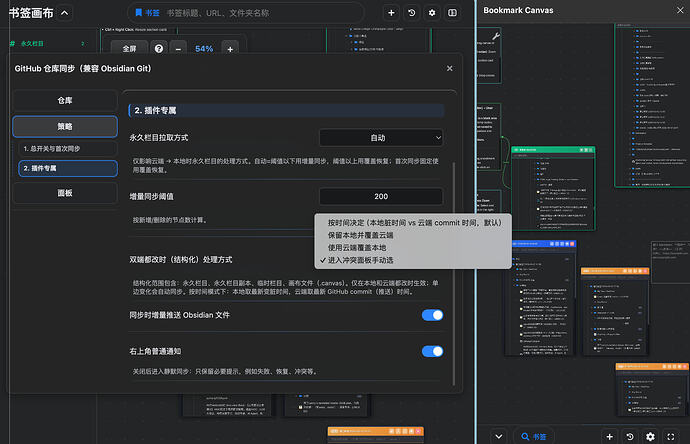
Task: Click the gear icon in the bottom-right toolbar
Action: pyautogui.click(x=650, y=437)
